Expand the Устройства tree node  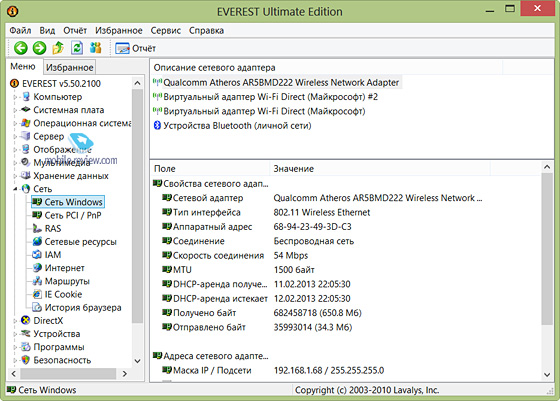click(15, 334)
